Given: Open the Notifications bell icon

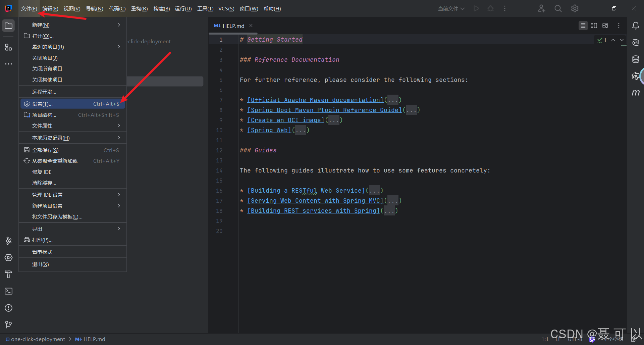Looking at the screenshot, I should coord(636,26).
